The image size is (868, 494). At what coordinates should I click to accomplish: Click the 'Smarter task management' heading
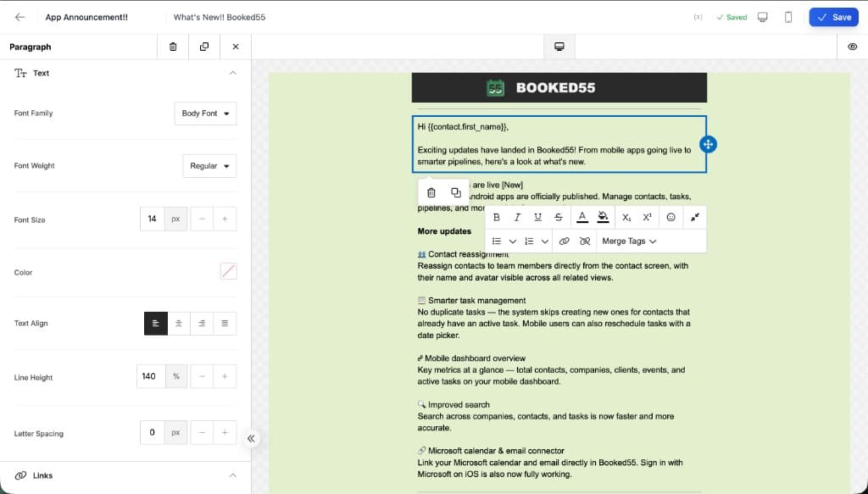click(x=476, y=301)
